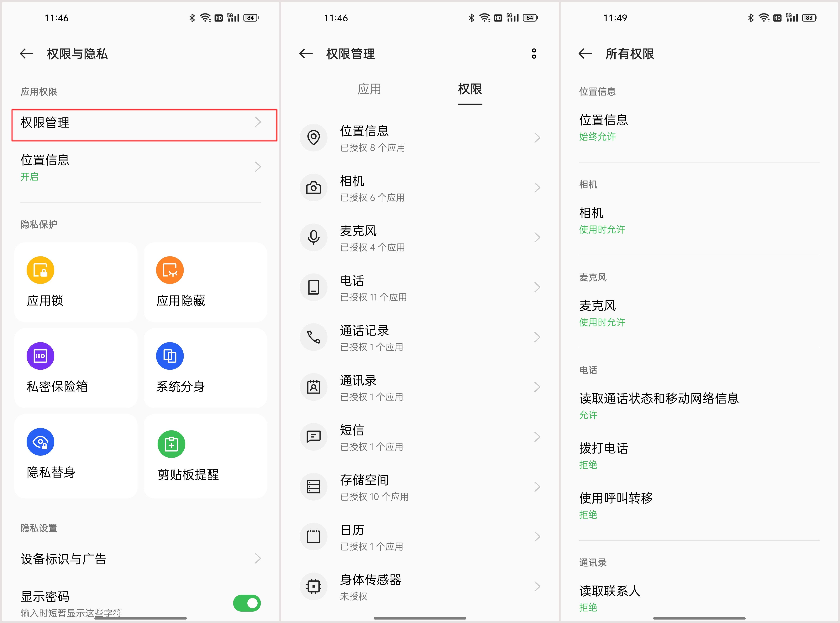Open chevron of 位置信息 已授权 8 个应用
This screenshot has height=623, width=840.
(537, 138)
